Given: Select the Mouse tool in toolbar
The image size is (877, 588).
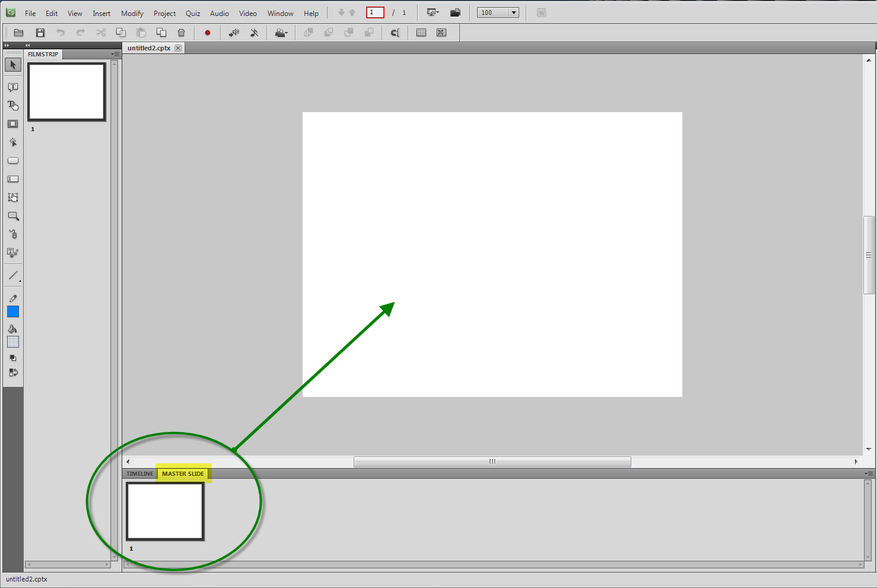Looking at the screenshot, I should 13,234.
